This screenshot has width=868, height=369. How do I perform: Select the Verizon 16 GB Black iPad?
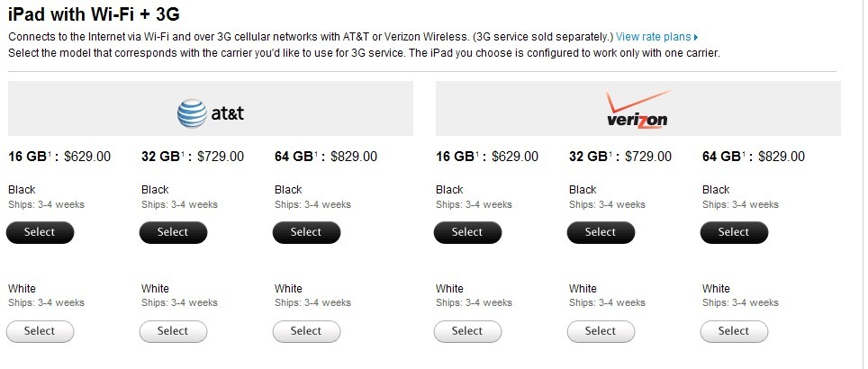click(x=467, y=232)
